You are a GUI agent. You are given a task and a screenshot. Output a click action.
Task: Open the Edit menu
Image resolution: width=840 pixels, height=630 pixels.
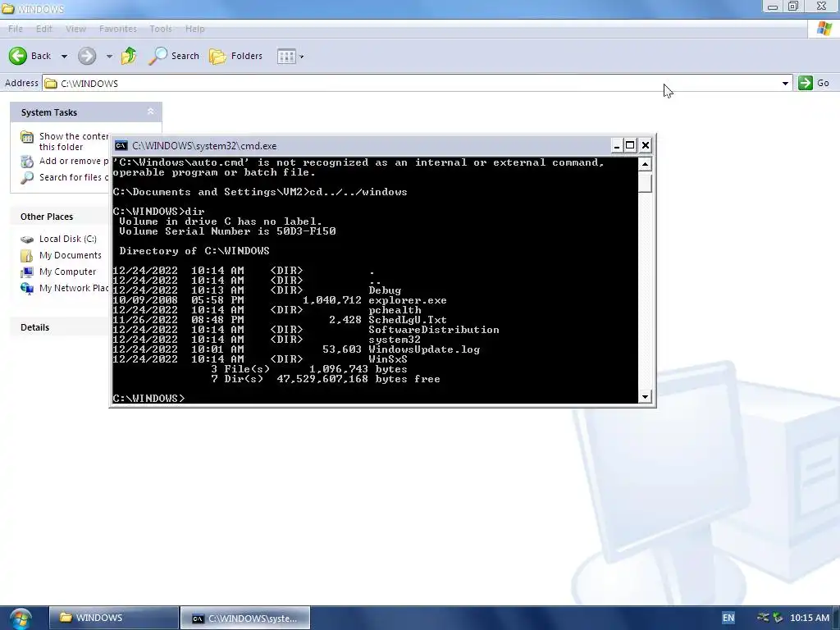[44, 29]
